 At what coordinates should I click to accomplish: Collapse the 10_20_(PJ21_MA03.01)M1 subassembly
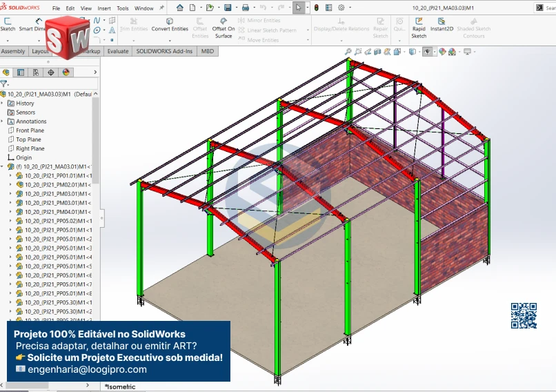pos(3,166)
